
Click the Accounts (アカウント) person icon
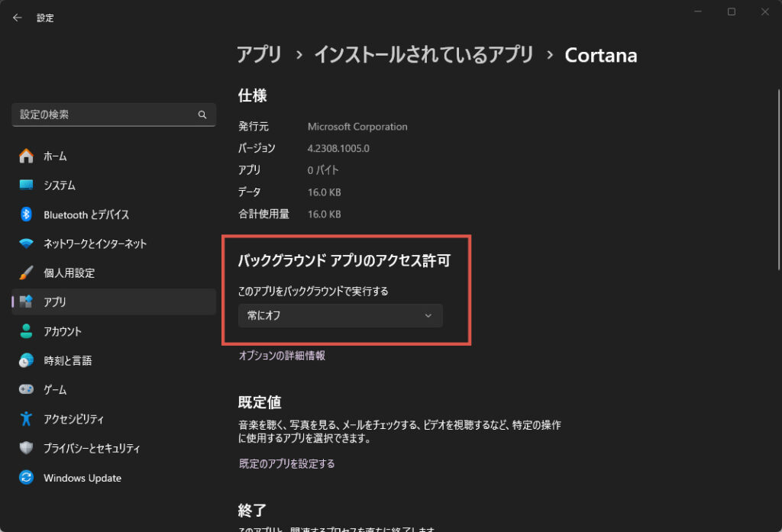point(27,331)
